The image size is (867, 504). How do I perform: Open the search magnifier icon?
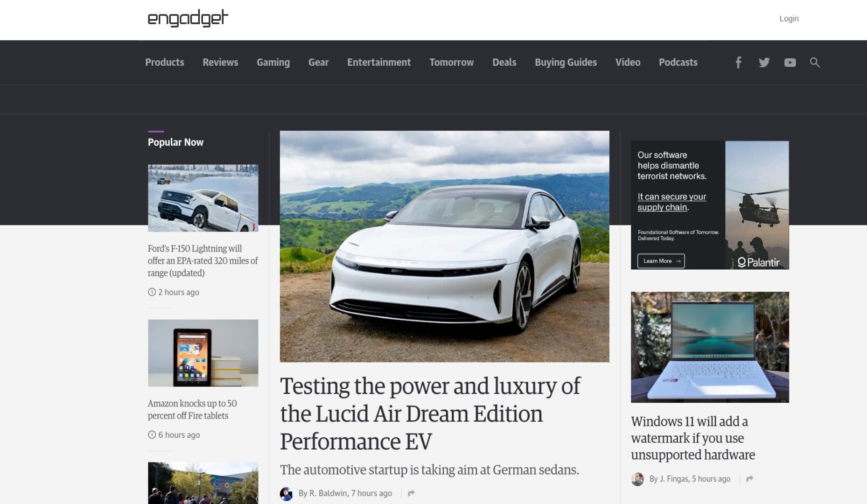point(815,63)
